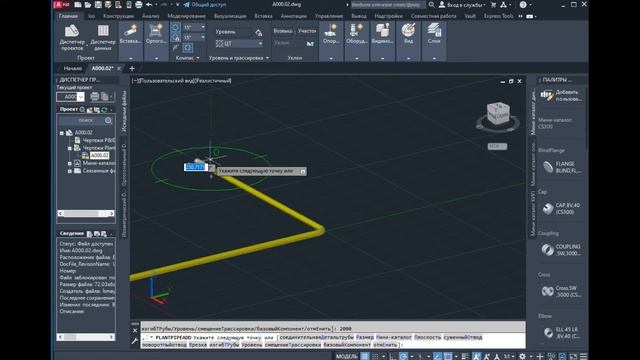Click the Опор... pipe support ribbon button

click(x=331, y=34)
